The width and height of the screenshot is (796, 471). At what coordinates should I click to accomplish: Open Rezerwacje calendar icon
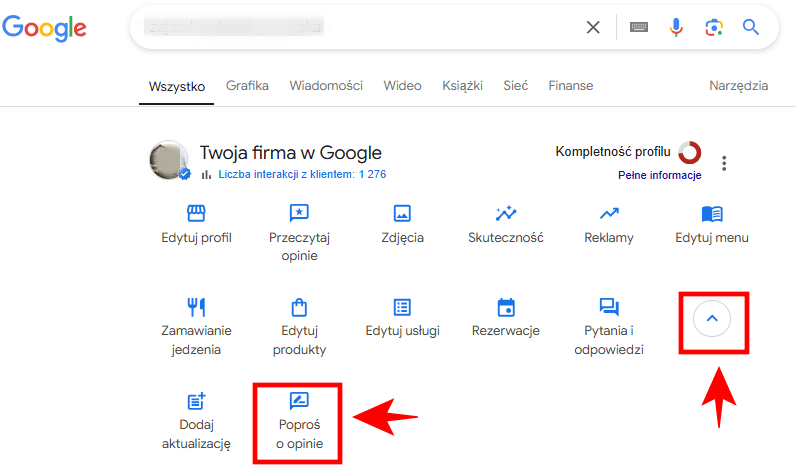(506, 307)
